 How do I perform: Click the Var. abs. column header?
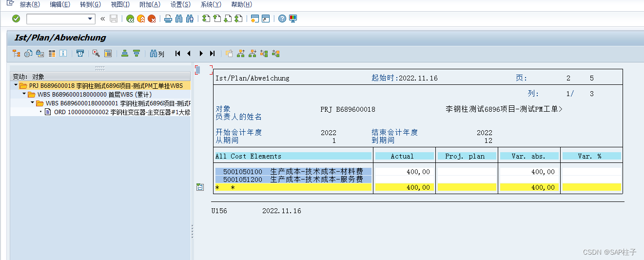(x=529, y=156)
